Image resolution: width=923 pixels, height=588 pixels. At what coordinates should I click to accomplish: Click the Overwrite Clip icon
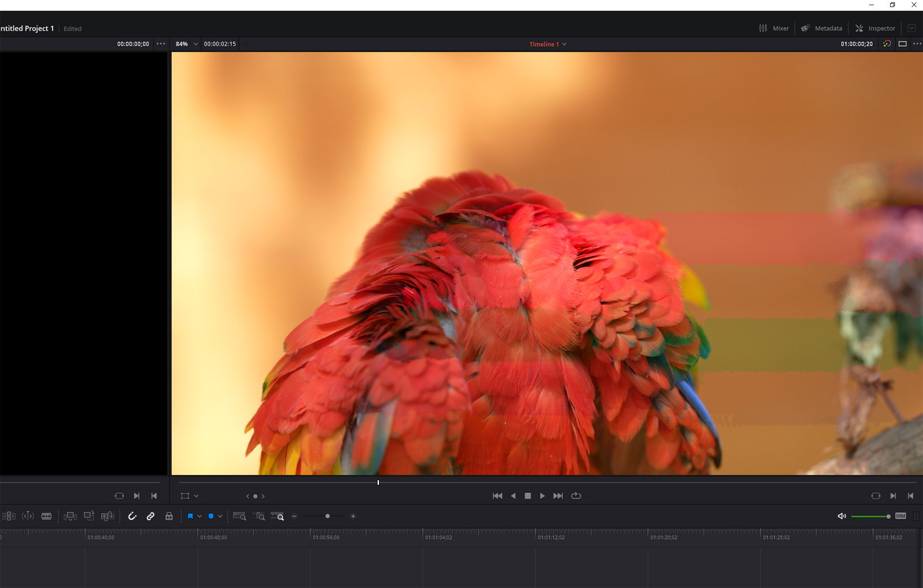coord(89,517)
